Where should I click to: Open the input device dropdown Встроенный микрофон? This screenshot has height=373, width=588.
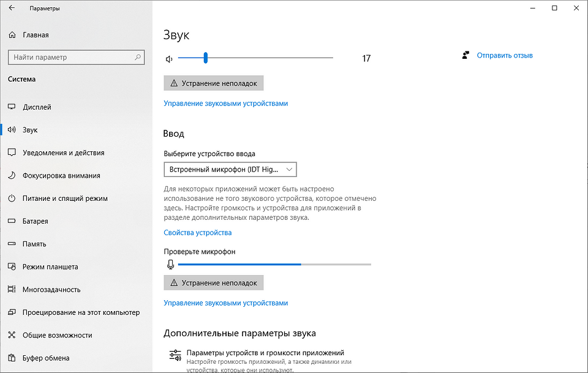click(x=230, y=169)
